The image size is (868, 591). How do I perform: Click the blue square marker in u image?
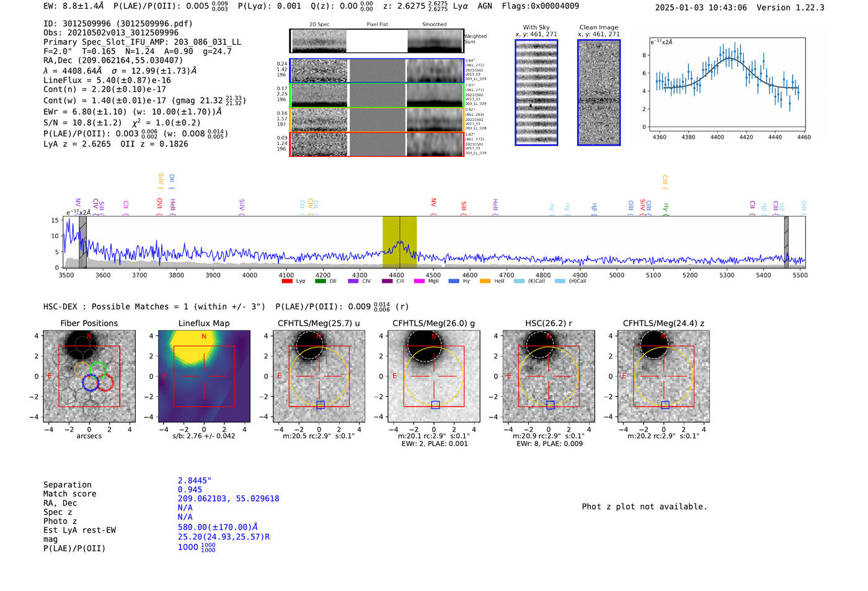321,405
